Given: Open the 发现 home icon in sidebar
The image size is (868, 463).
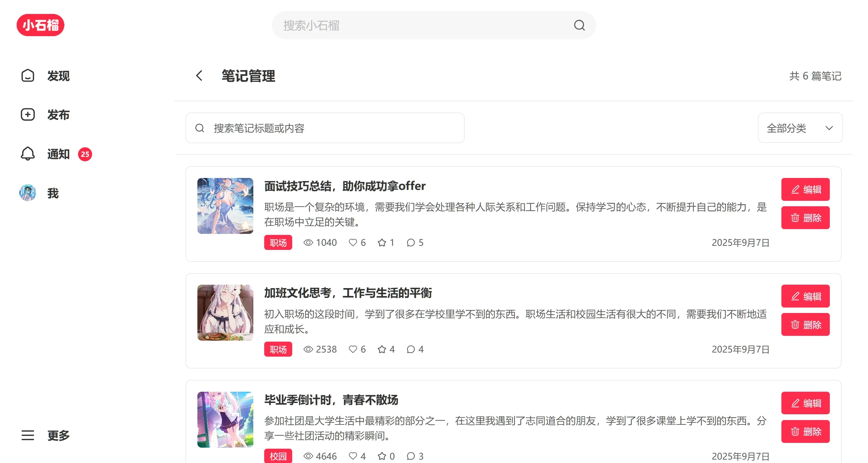Looking at the screenshot, I should click(x=28, y=76).
